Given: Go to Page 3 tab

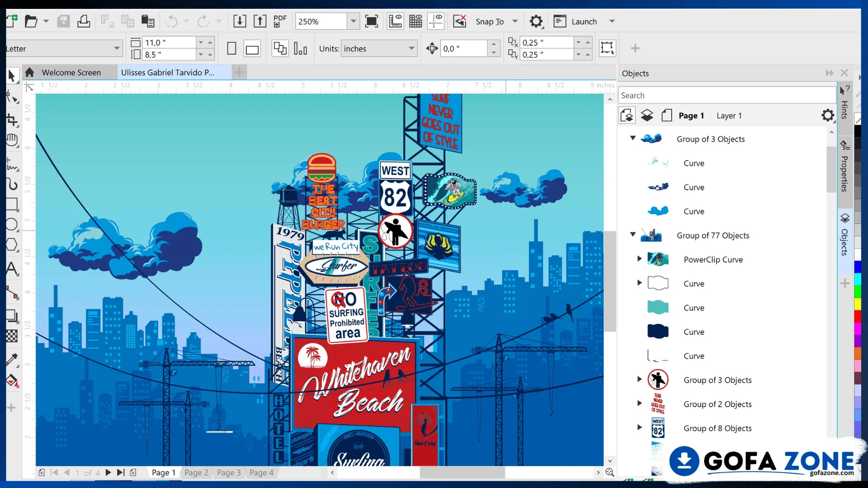Looking at the screenshot, I should [229, 473].
